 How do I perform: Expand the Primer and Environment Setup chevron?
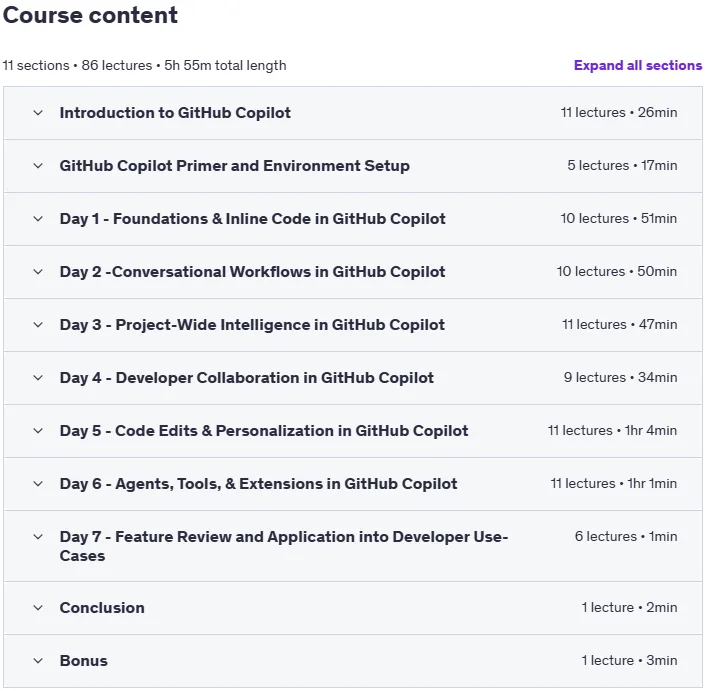[38, 166]
